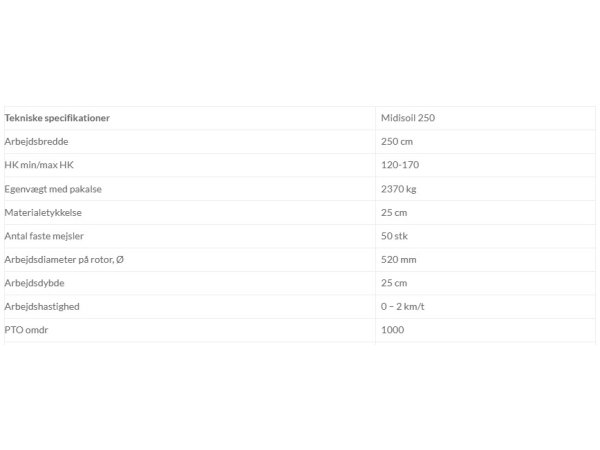Select the 25 cm Materialetykkelse value
Image resolution: width=600 pixels, height=450 pixels.
tap(394, 213)
